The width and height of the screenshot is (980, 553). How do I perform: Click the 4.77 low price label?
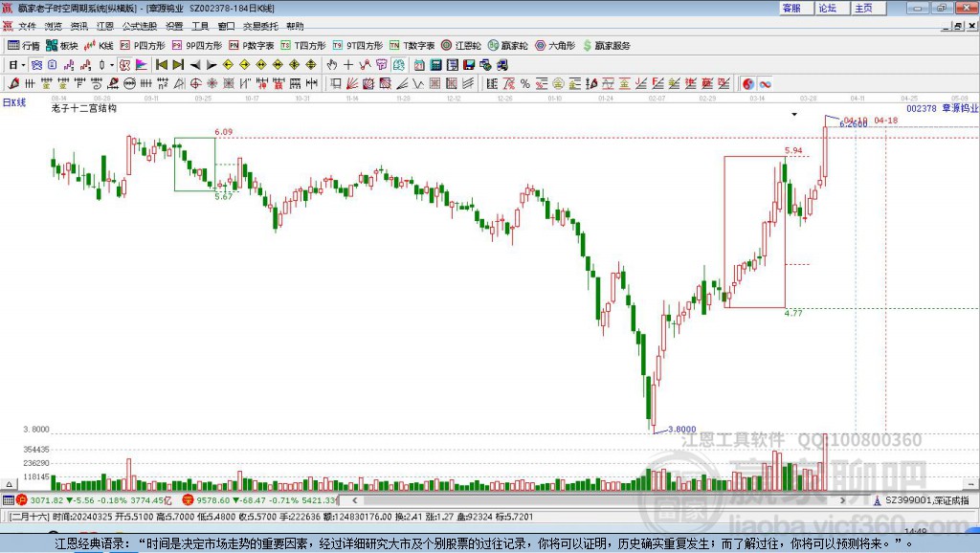point(793,313)
